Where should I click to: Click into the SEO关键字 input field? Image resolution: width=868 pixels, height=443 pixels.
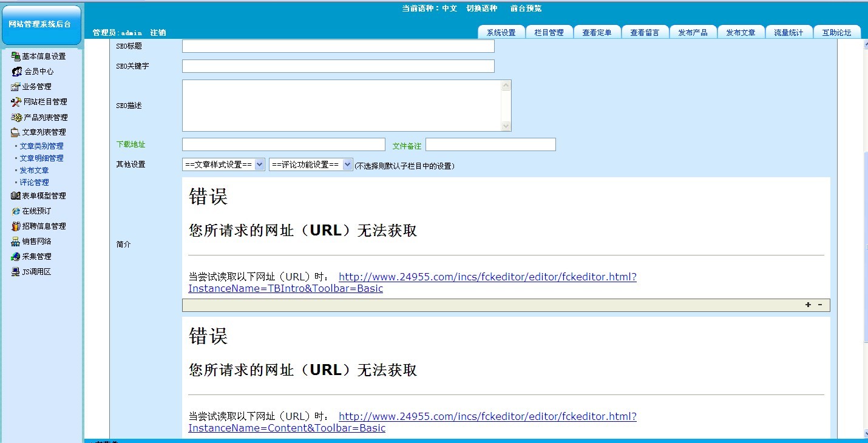click(338, 66)
